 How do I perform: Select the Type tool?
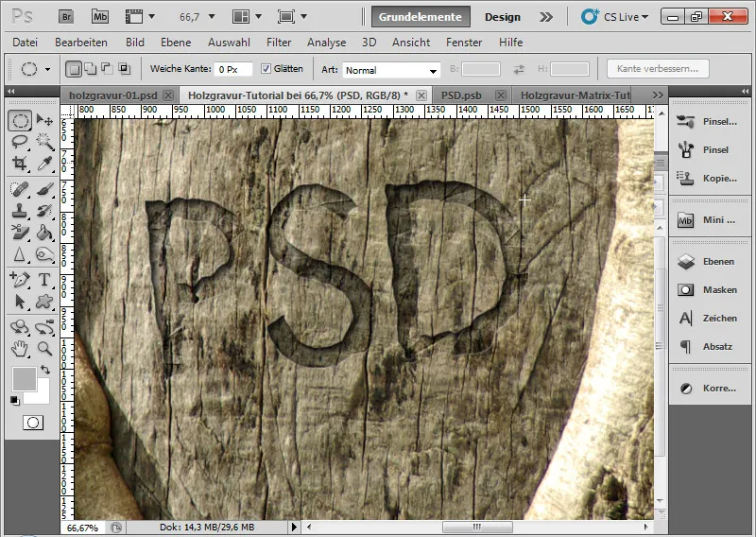point(44,279)
